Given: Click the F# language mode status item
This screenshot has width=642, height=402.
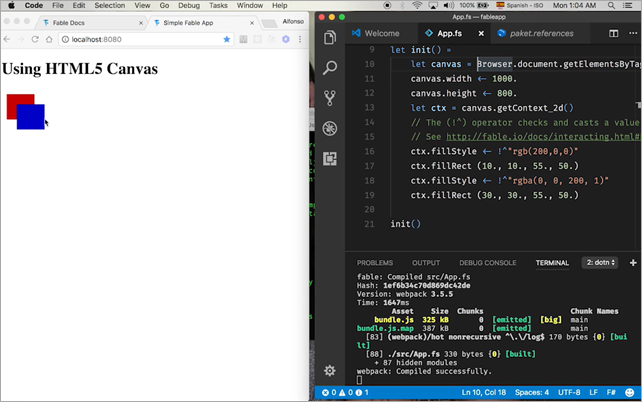Looking at the screenshot, I should tap(611, 393).
